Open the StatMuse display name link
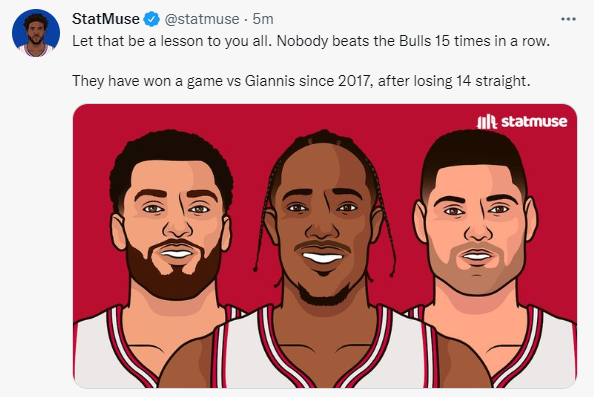The image size is (594, 397). pos(106,19)
